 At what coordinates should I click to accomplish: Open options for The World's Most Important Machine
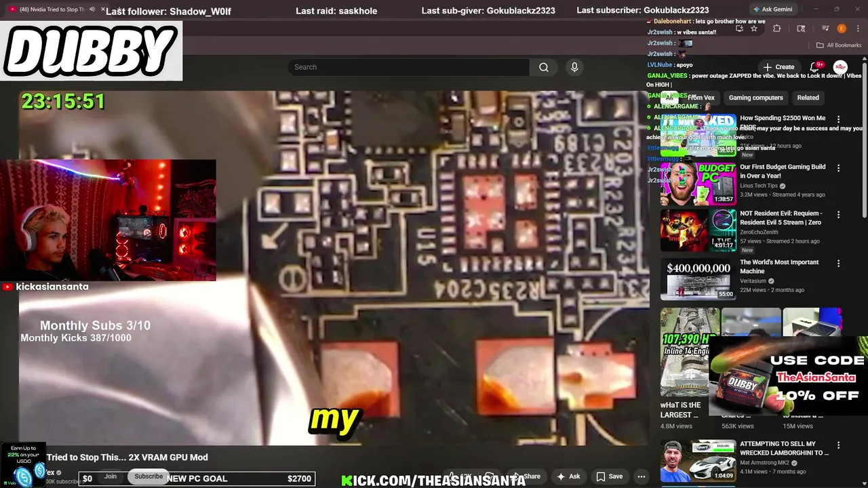[838, 264]
